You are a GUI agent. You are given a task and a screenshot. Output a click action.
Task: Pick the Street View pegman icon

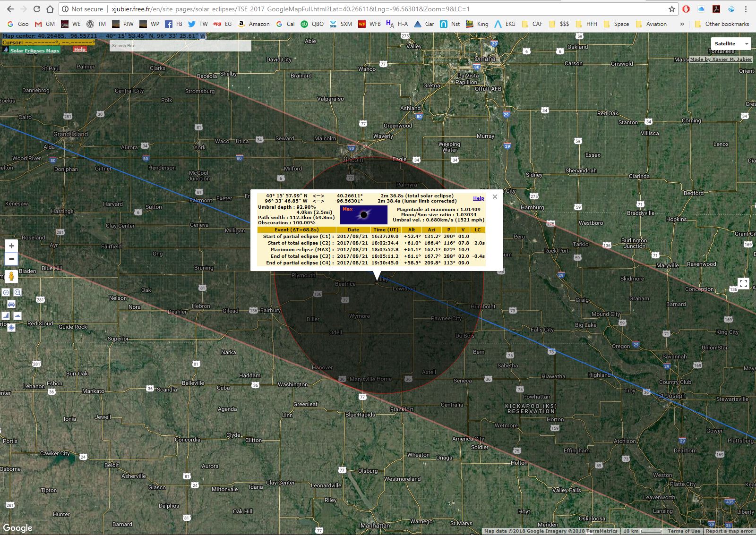tap(11, 276)
